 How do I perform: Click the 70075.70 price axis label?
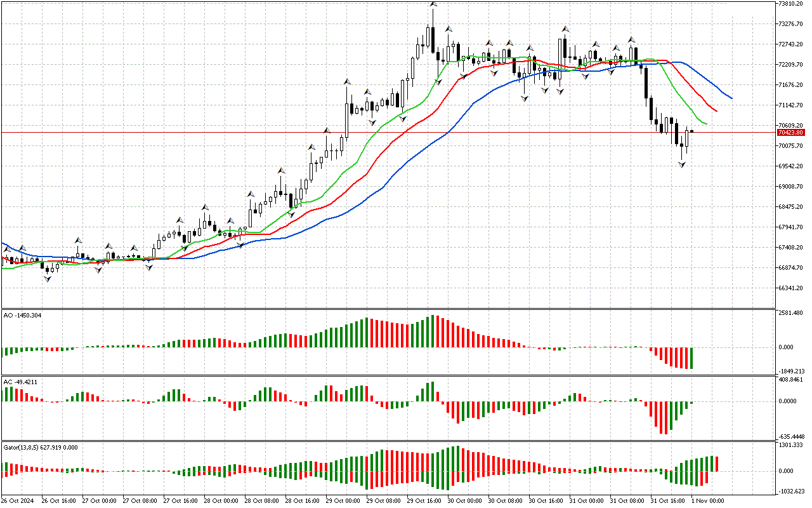(791, 146)
